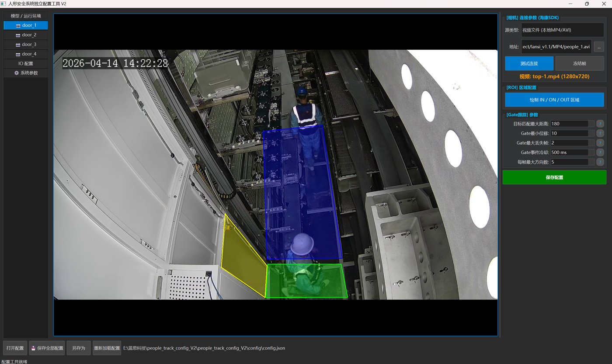Click the stepper of 每帧最大方向数
612x364 pixels.
coord(591,162)
